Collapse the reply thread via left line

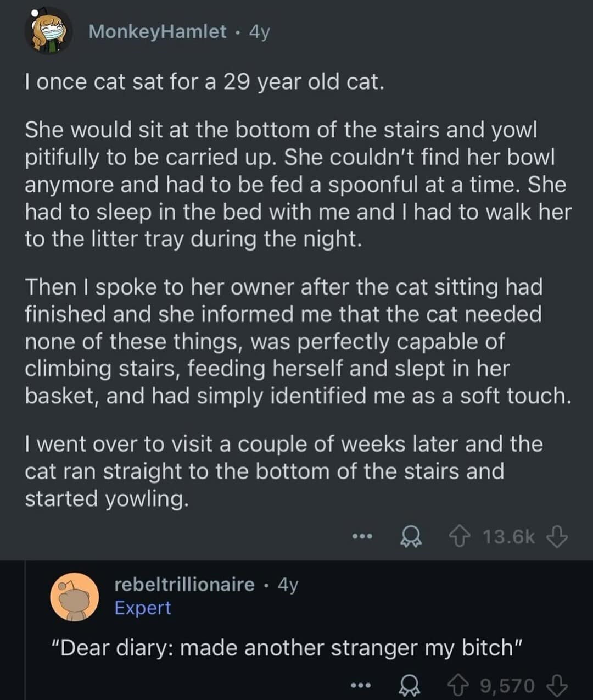pos(25,632)
